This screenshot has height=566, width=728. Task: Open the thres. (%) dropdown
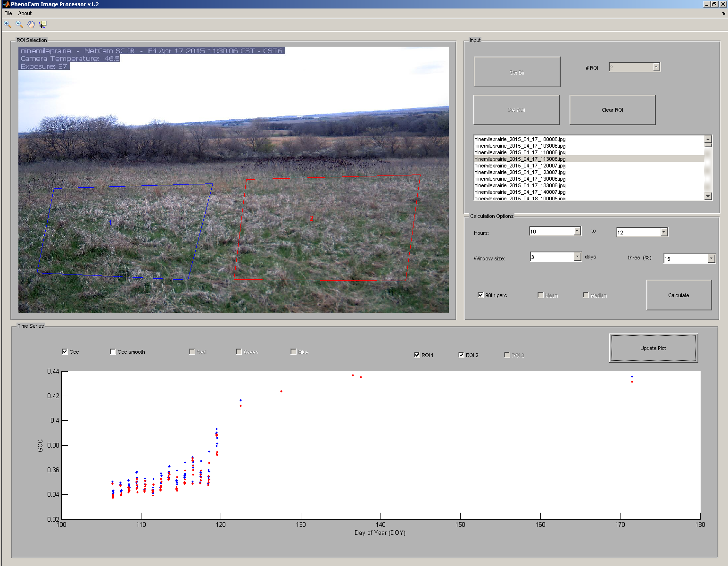pos(689,258)
